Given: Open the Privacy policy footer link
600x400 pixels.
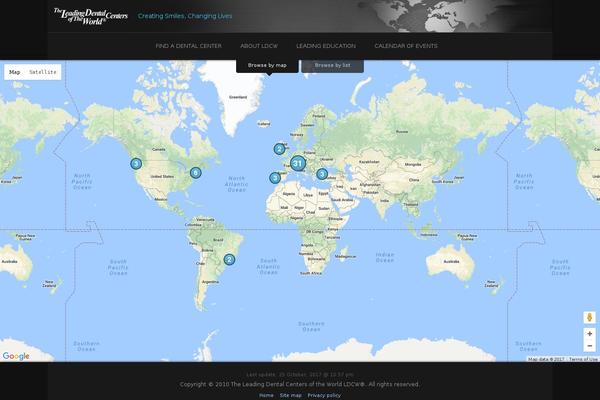Looking at the screenshot, I should (324, 395).
